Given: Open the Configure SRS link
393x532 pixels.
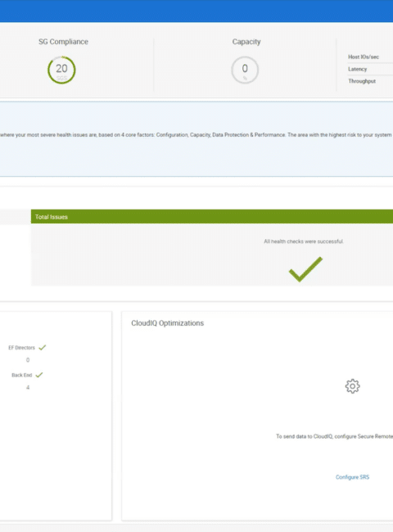Looking at the screenshot, I should tap(352, 477).
